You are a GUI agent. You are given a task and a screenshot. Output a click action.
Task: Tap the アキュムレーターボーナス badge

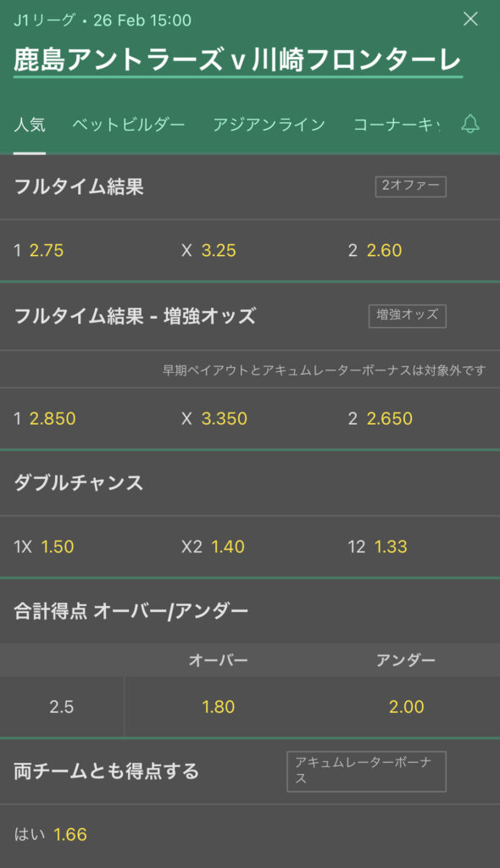click(x=366, y=771)
